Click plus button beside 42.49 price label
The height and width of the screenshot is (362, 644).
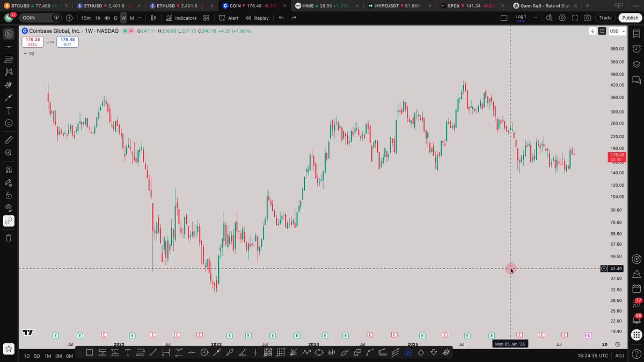604,269
